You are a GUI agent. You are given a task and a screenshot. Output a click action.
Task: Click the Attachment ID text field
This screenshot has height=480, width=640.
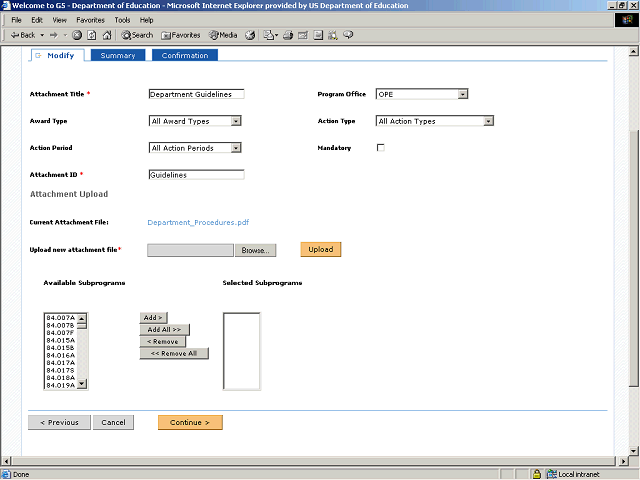(196, 175)
